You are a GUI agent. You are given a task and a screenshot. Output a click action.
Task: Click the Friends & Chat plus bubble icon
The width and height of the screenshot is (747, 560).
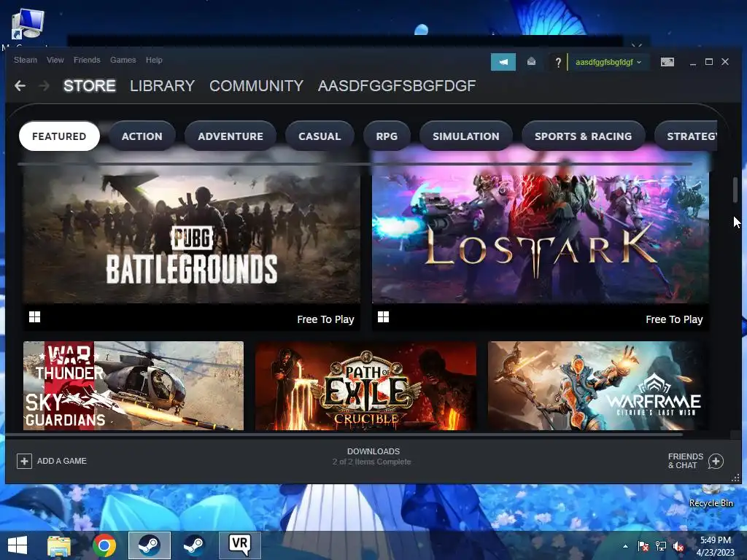pyautogui.click(x=716, y=461)
